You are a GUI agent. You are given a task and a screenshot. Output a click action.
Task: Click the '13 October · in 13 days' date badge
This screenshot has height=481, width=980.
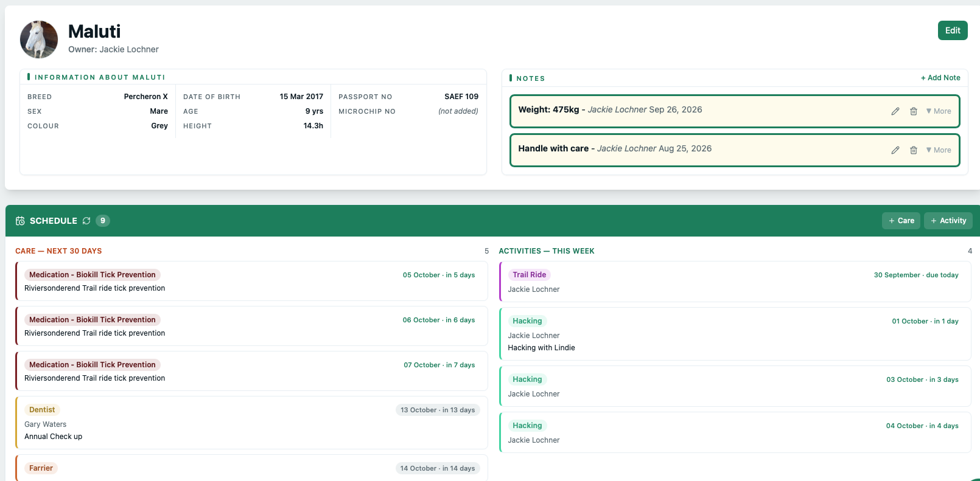[438, 410]
